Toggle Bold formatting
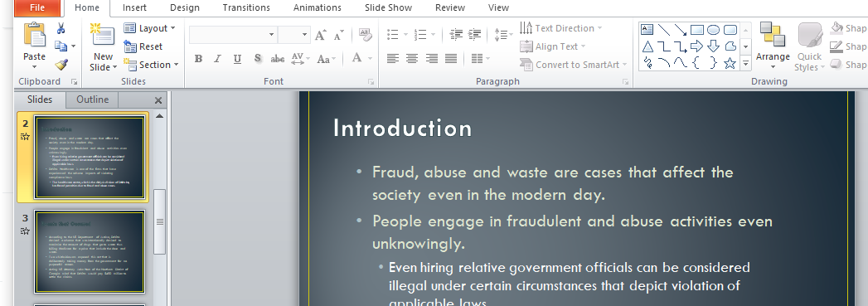Viewport: 868px width, 306px height. 198,59
